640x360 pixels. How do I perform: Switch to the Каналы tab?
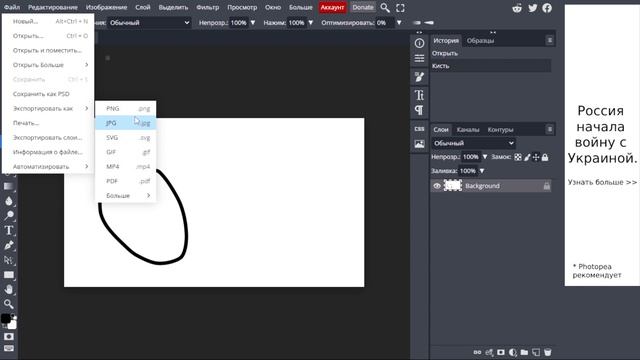[x=468, y=130]
